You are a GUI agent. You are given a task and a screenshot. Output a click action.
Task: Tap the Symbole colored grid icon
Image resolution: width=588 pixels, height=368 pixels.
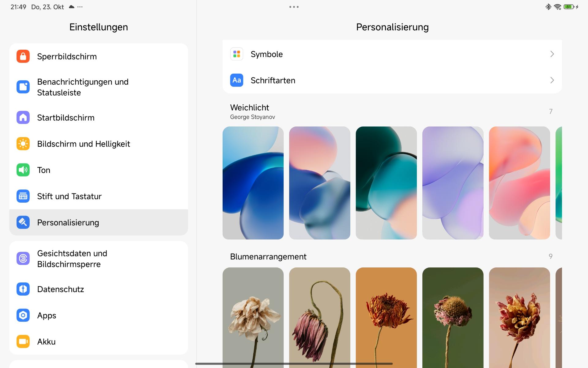(x=236, y=54)
